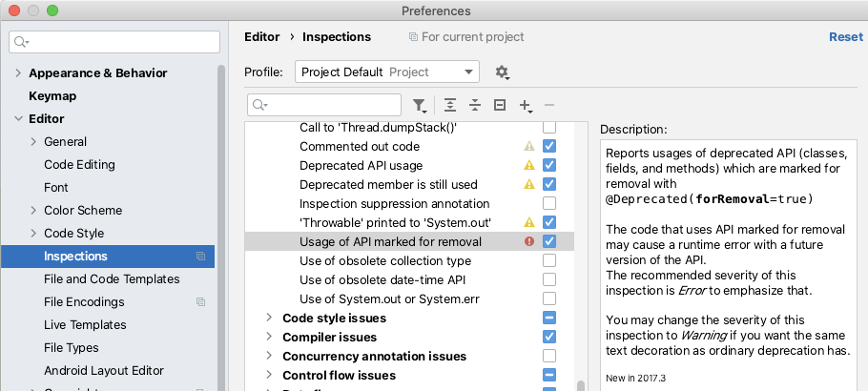Image resolution: width=868 pixels, height=391 pixels.
Task: Click the Editor breadcrumb link
Action: point(262,37)
